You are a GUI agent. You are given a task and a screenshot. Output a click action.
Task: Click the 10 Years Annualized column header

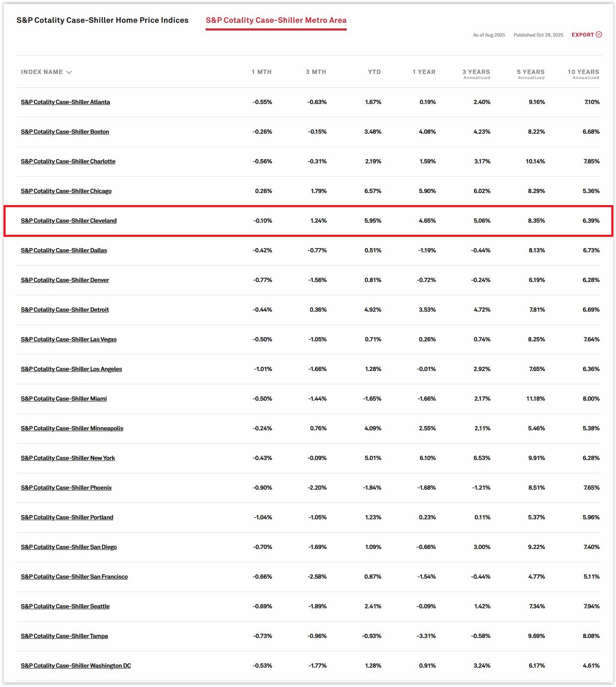pos(583,74)
